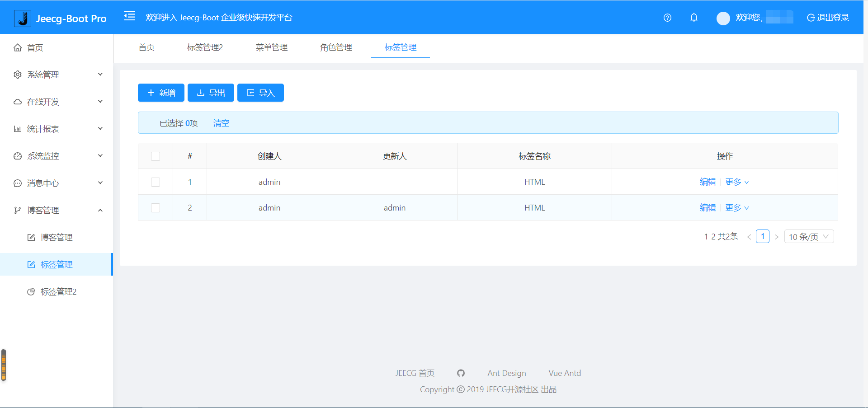Open the 10 条/页 page size dropdown
Image resolution: width=868 pixels, height=408 pixels.
coord(809,236)
